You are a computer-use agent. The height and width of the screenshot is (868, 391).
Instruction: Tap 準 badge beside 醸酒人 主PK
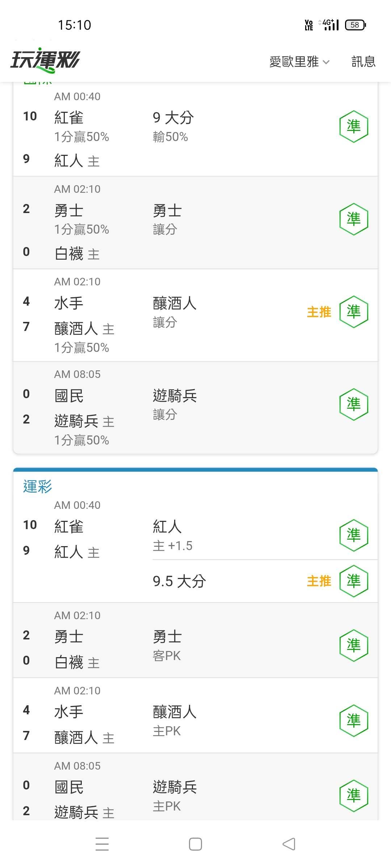354,720
